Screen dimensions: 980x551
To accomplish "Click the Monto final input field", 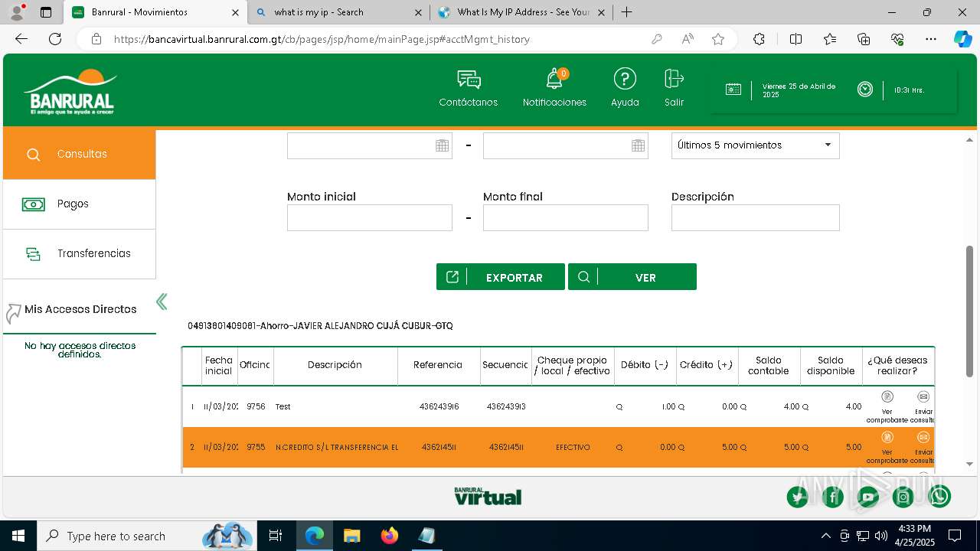I will (566, 218).
